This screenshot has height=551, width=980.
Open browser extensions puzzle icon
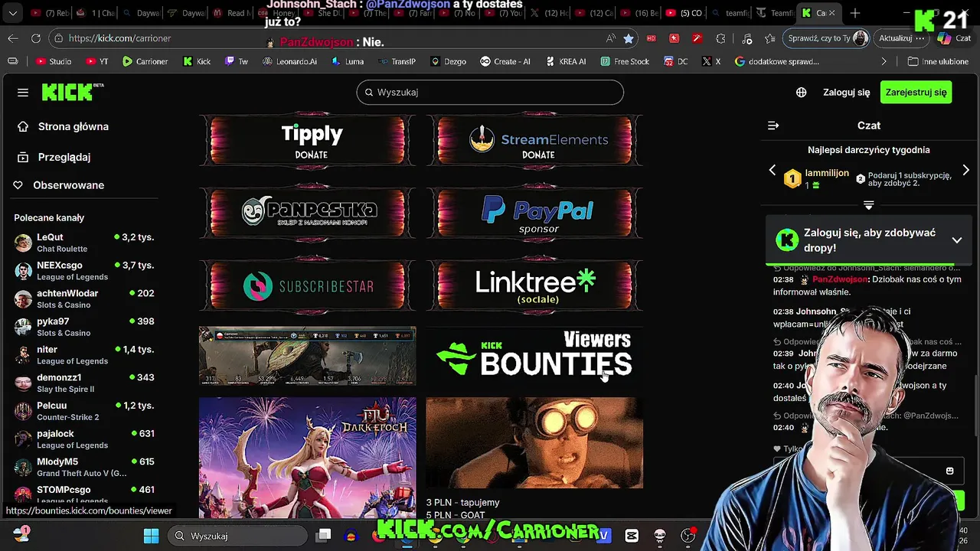coord(720,38)
